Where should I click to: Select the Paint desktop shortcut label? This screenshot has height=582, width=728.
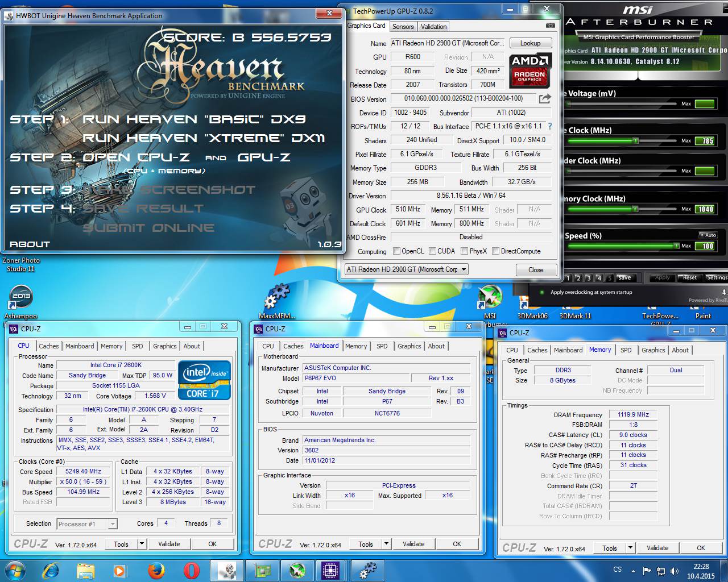(x=703, y=316)
